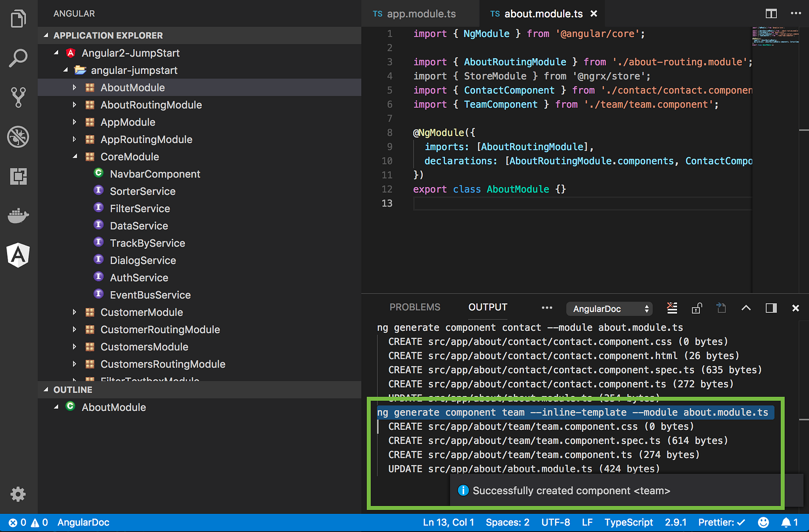Open the Docker view

[18, 215]
